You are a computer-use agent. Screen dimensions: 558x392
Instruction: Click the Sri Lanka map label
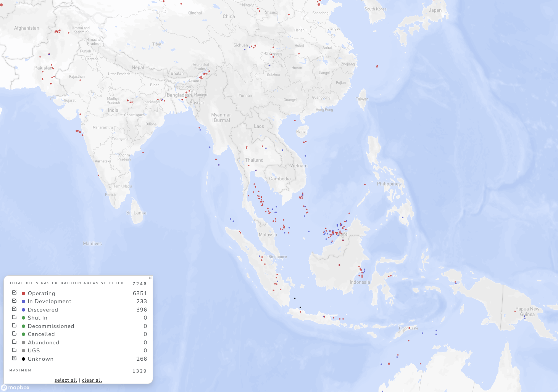pos(136,213)
